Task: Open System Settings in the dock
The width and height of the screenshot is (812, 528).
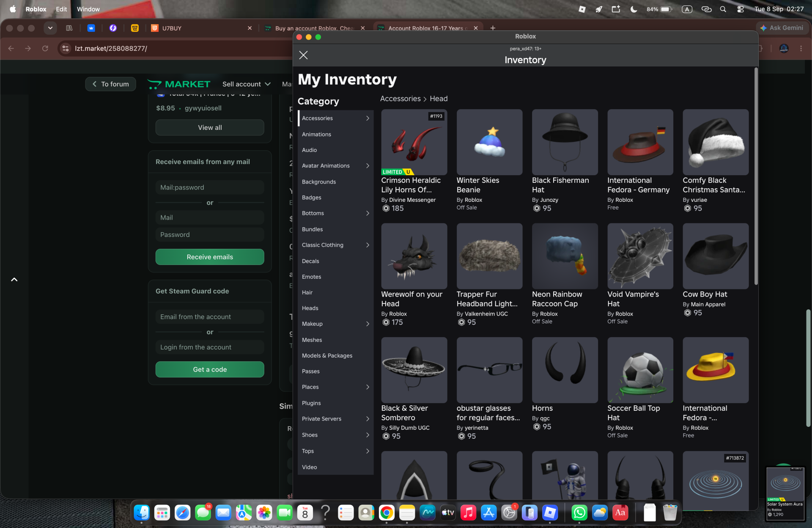Action: click(x=509, y=513)
